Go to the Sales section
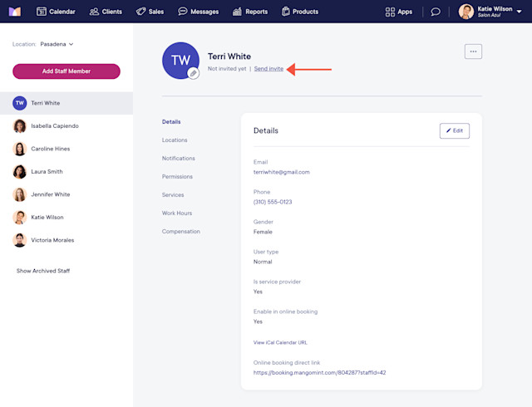532x407 pixels. 150,12
